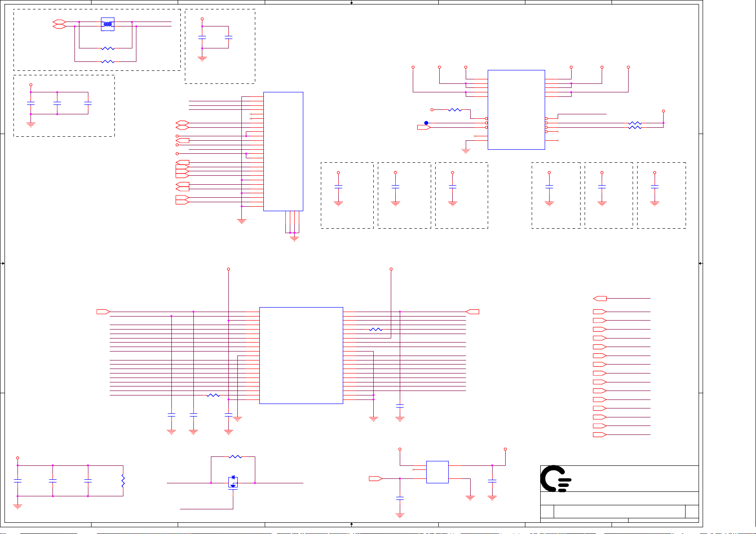Click the input port left of the wide IC

[x=103, y=312]
